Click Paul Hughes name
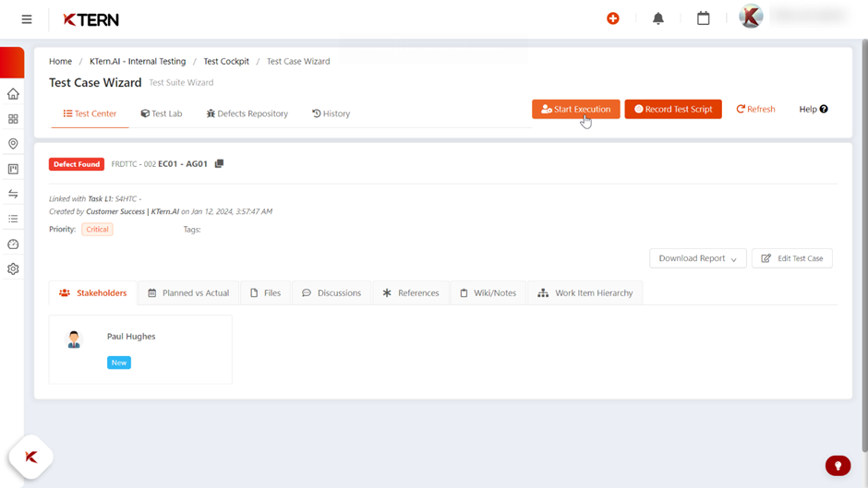This screenshot has height=488, width=868. click(x=131, y=337)
